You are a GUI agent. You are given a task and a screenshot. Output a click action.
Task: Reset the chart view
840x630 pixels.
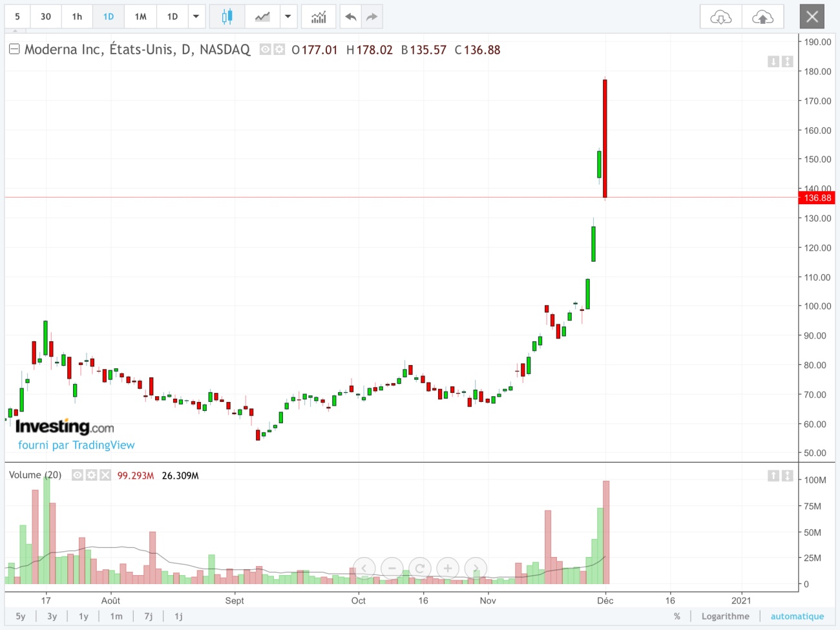419,569
